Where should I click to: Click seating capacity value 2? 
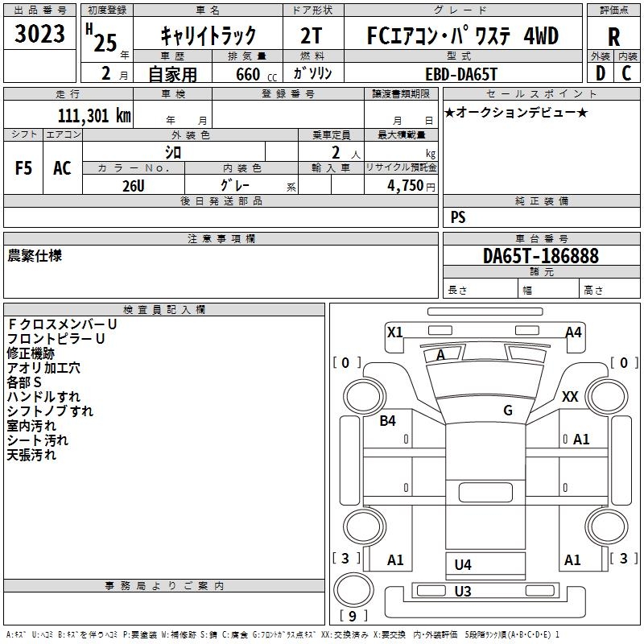pos(336,153)
